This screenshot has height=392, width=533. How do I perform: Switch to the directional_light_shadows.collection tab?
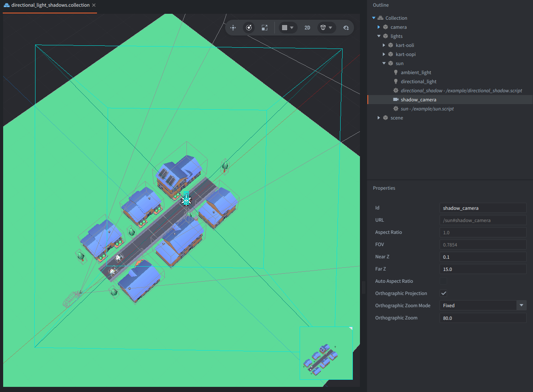50,5
